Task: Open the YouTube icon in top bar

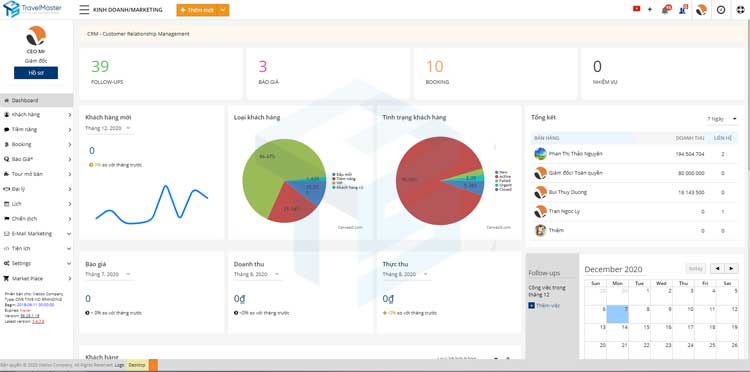Action: (636, 9)
